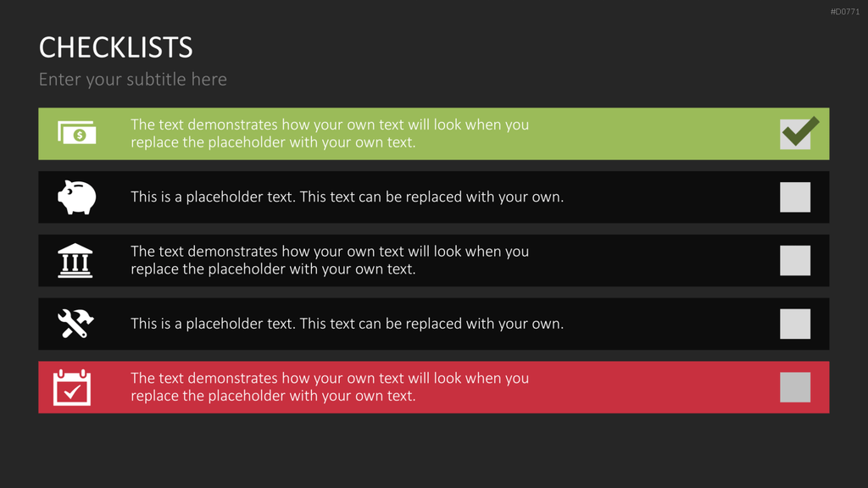Click the text in the red row

point(330,386)
